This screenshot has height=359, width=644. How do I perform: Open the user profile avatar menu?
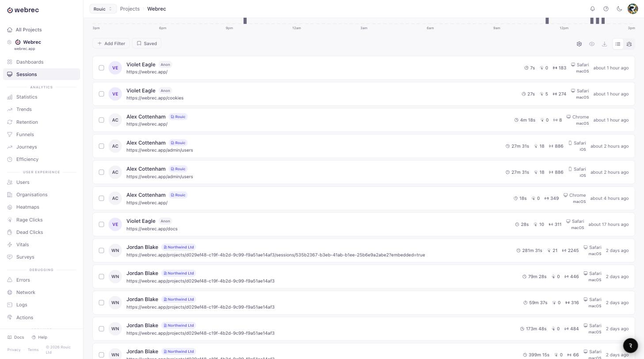click(633, 9)
